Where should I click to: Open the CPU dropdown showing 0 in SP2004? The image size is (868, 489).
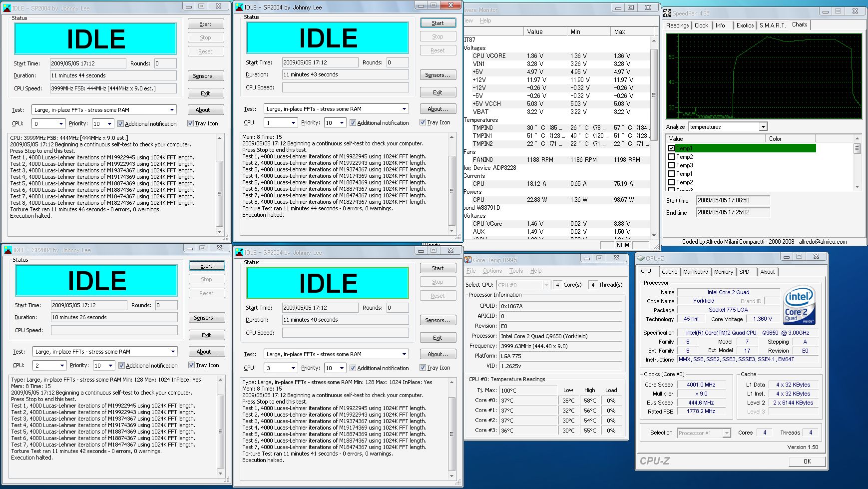tap(61, 123)
